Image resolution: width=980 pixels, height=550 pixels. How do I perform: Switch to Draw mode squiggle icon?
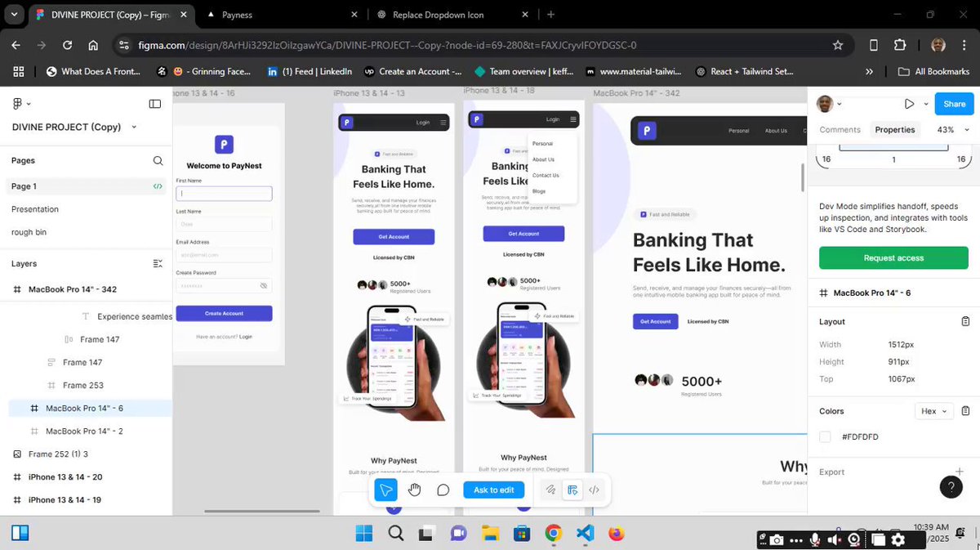pyautogui.click(x=550, y=490)
